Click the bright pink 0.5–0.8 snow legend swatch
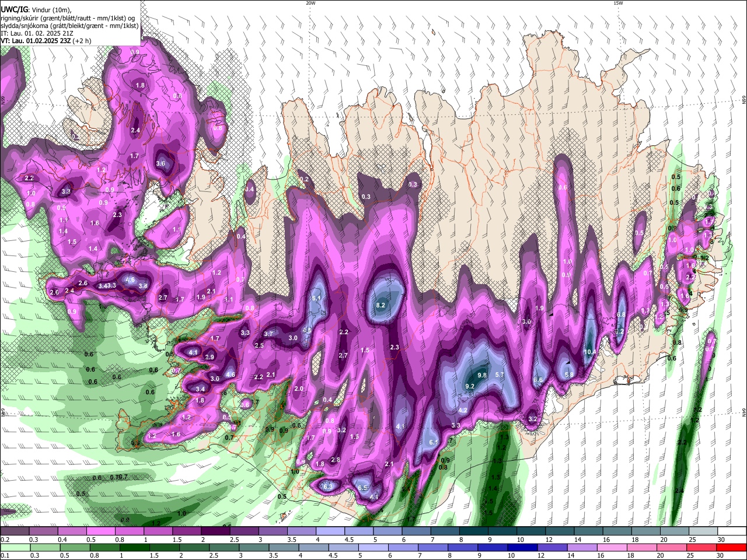 [x=100, y=531]
